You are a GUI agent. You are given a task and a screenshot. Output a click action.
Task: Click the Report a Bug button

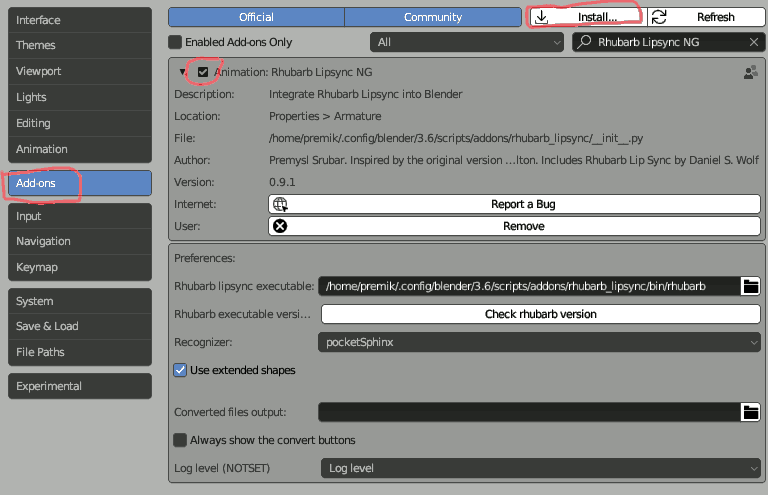[x=514, y=204]
